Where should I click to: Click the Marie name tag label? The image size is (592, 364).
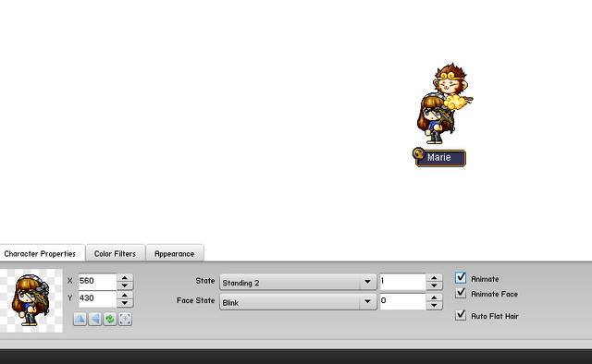440,158
